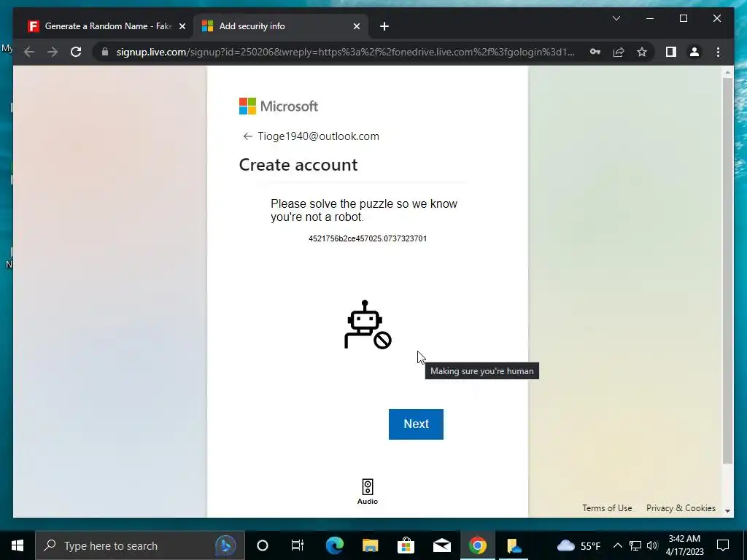
Task: Open the Windows Start menu
Action: (x=18, y=545)
